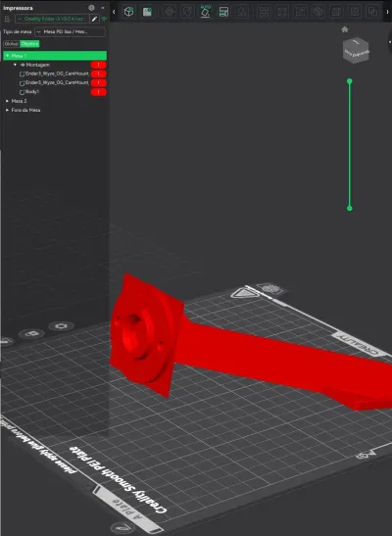Select the Auto orient tool
Screen dimensions: 392x536
206,12
